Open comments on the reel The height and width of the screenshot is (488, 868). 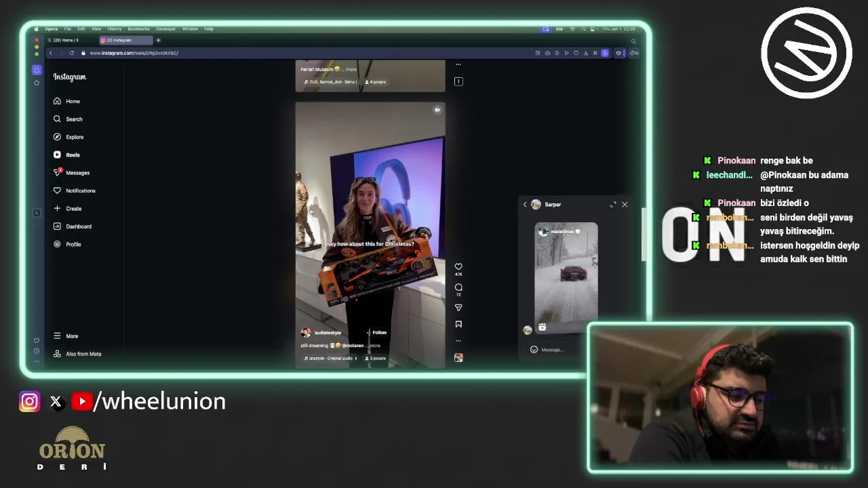[x=458, y=287]
